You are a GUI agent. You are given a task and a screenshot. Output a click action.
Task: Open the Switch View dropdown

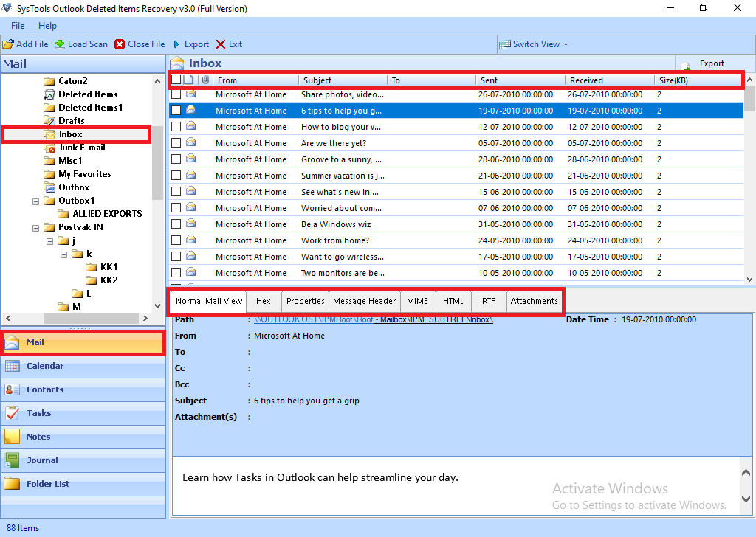[x=535, y=44]
